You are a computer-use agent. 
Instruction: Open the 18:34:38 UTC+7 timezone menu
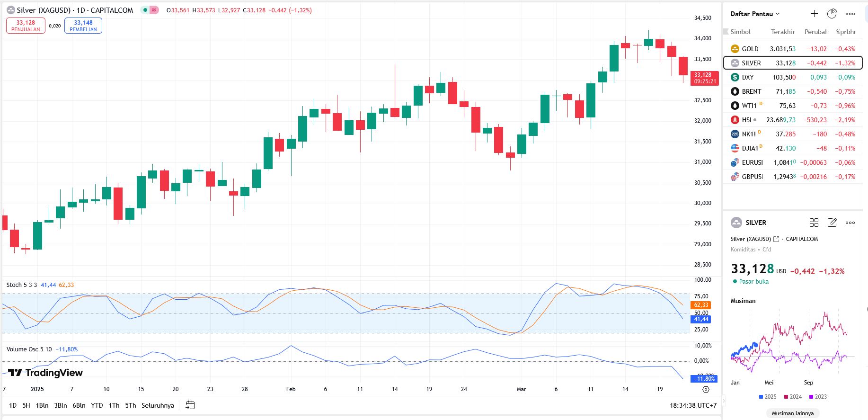click(x=693, y=405)
